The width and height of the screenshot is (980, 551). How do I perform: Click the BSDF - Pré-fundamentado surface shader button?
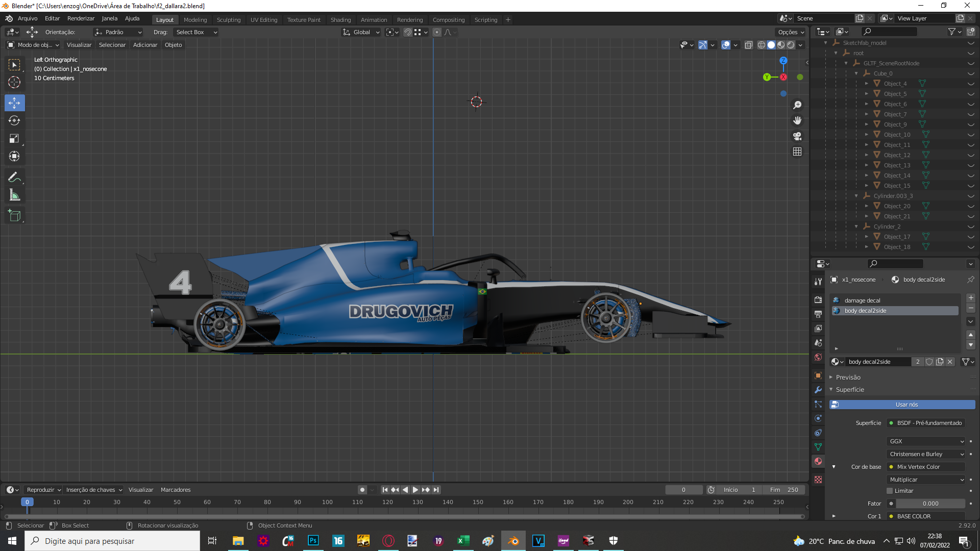tap(926, 423)
